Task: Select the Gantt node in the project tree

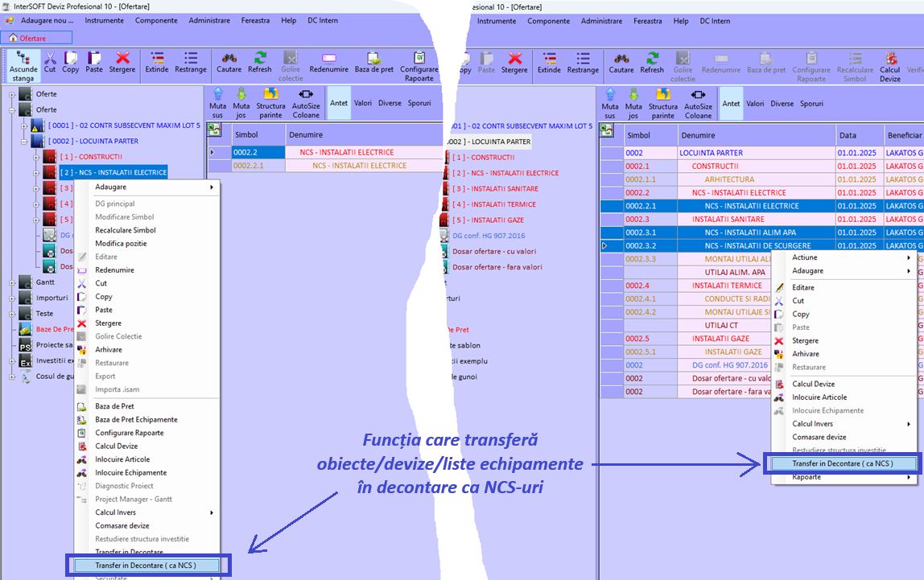Action: (45, 283)
